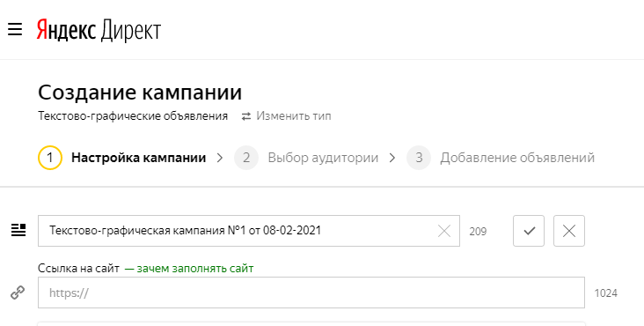Click the swap arrows icon near Изменить тип

pyautogui.click(x=246, y=116)
